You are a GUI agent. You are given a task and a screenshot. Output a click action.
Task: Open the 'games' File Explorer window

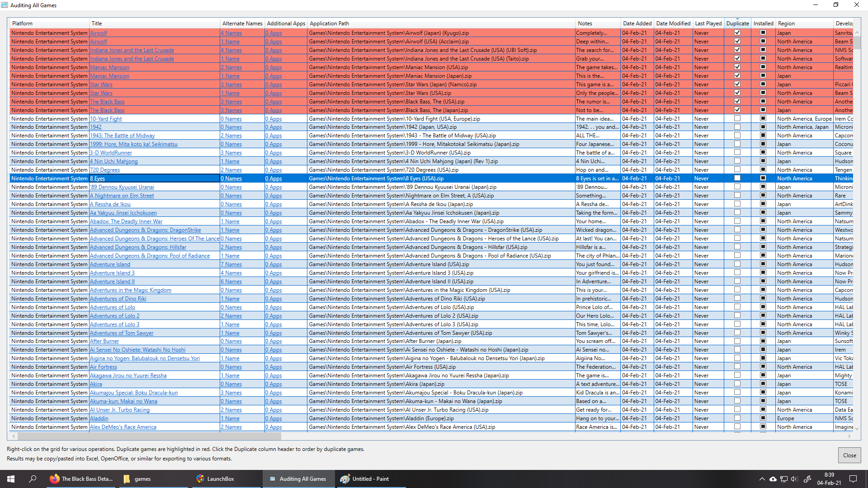(154, 479)
